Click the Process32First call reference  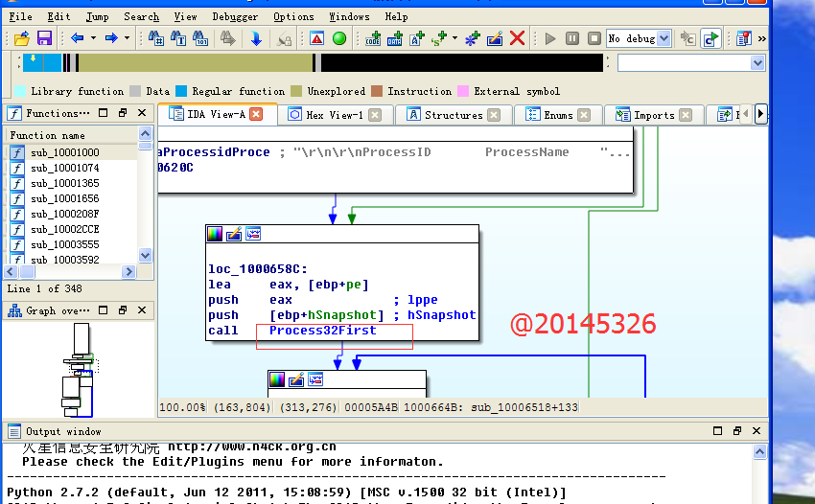(322, 331)
